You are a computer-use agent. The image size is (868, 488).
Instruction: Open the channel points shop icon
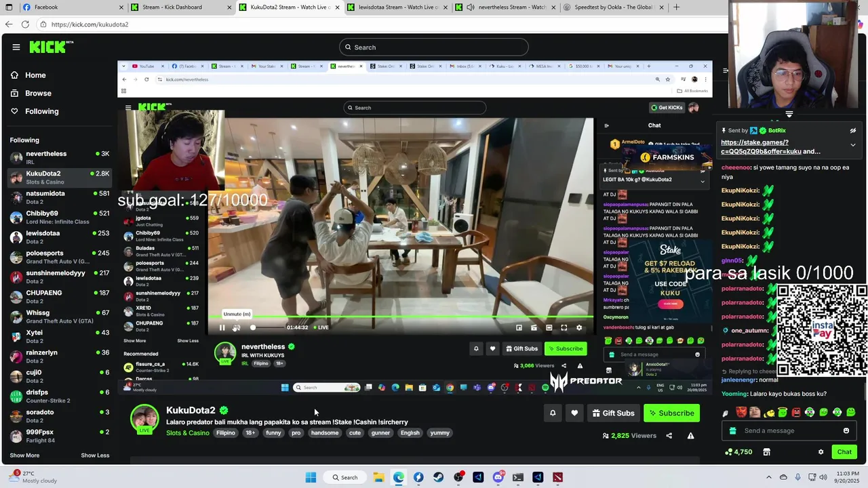tap(767, 452)
